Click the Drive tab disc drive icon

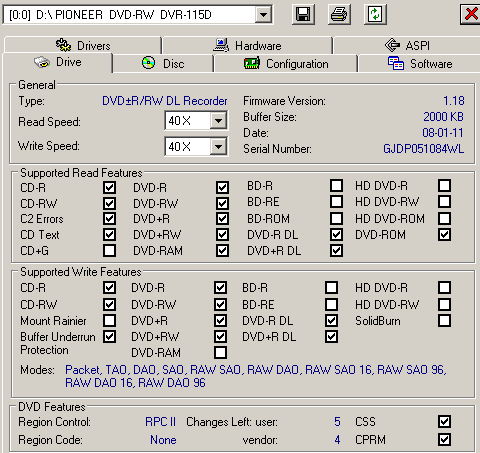tap(42, 62)
